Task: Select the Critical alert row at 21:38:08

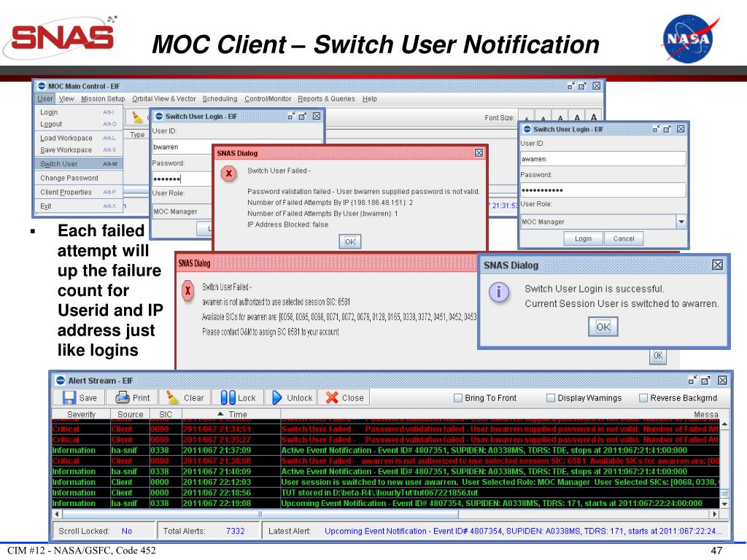Action: coord(385,461)
